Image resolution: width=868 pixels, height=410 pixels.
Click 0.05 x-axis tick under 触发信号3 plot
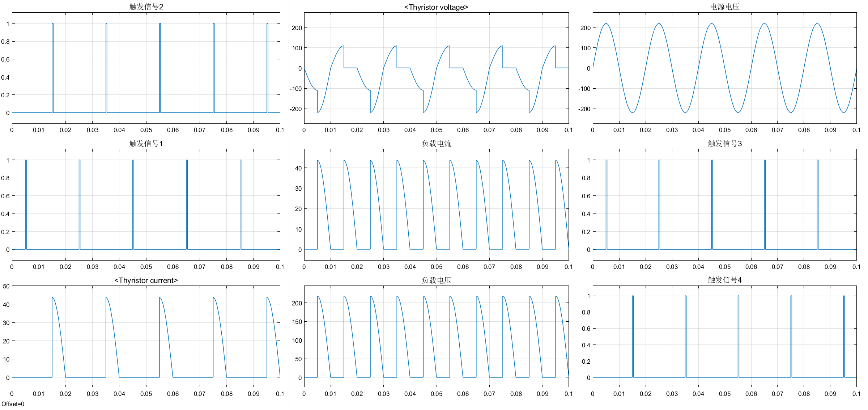[724, 267]
